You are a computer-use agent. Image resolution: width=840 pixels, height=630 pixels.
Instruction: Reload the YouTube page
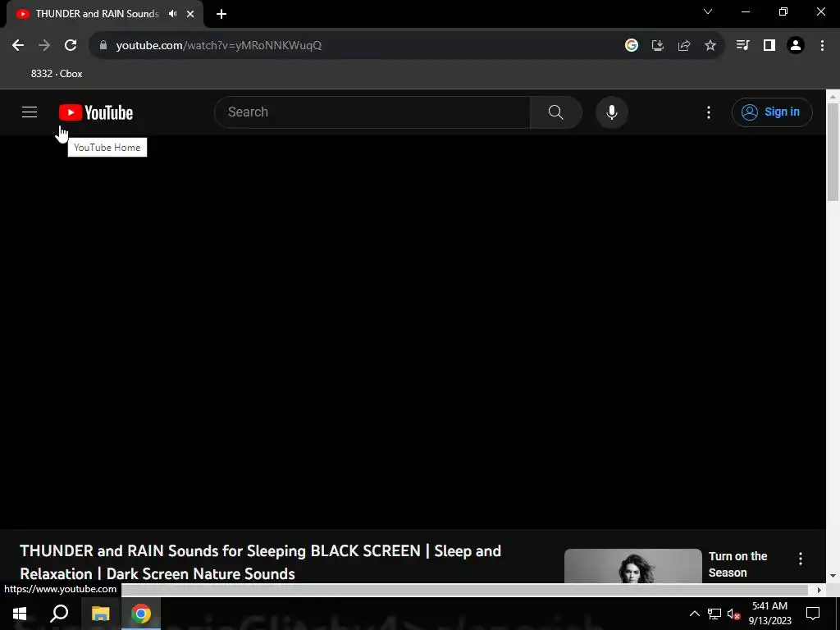tap(71, 46)
